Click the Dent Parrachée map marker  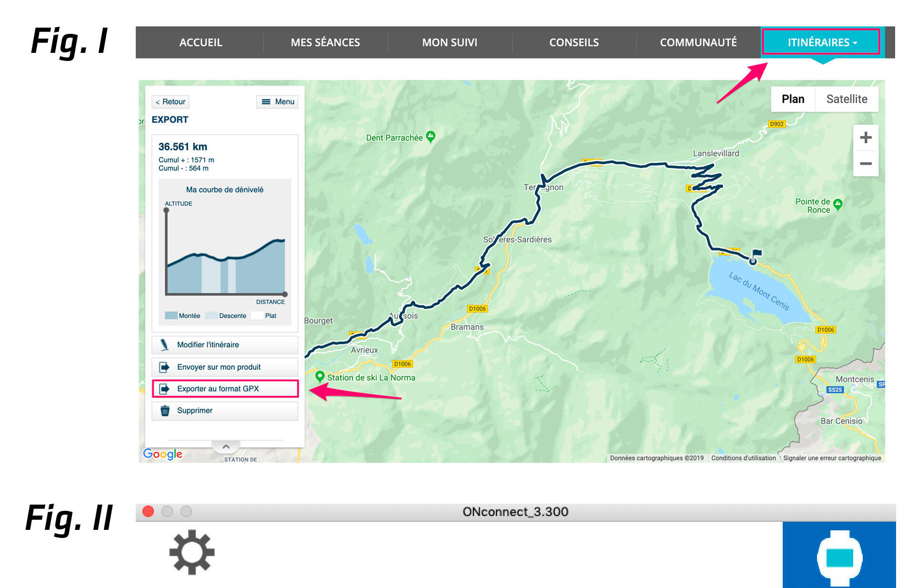coord(431,137)
